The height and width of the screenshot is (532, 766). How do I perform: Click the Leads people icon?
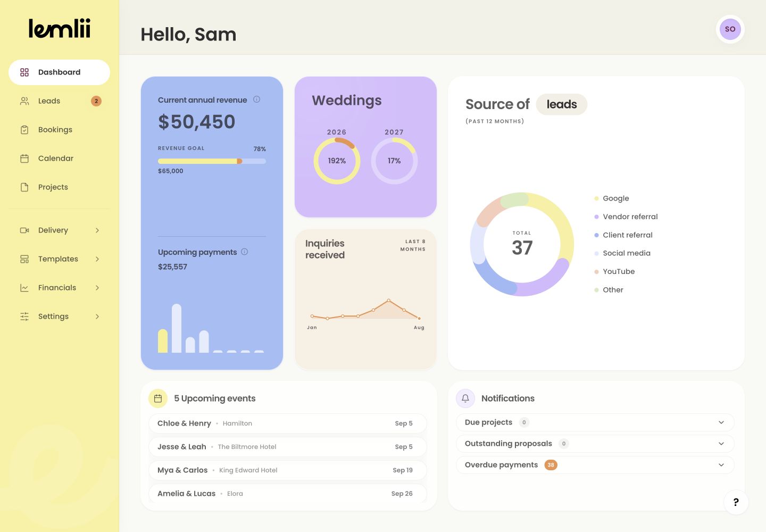24,101
